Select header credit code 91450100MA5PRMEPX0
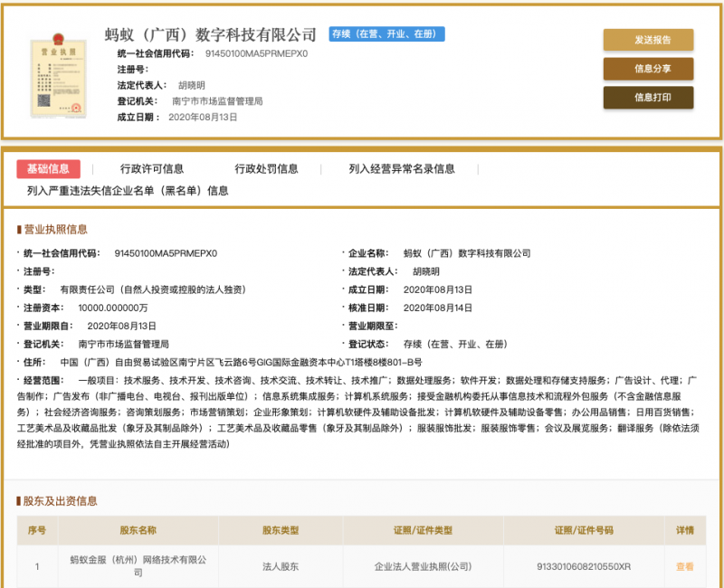Screen dimensions: 724x588 click(x=256, y=54)
